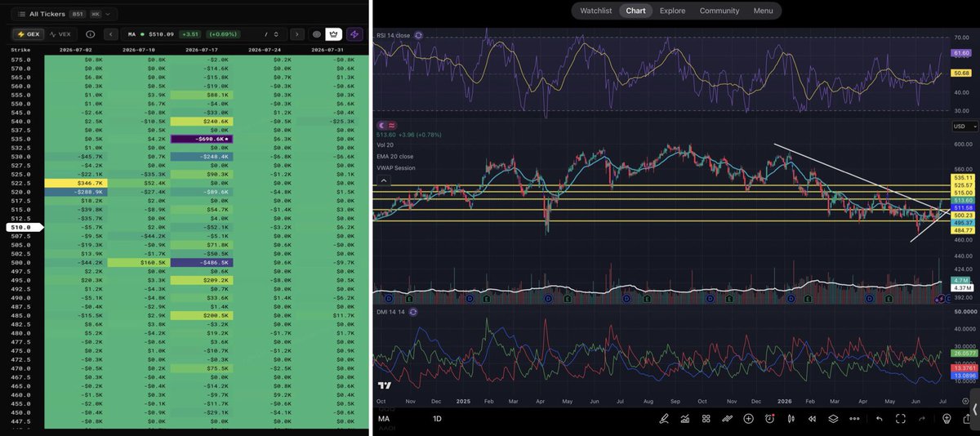Screen dimensions: 980x436
Task: Click the $209.2K cell
Action: tap(201, 280)
